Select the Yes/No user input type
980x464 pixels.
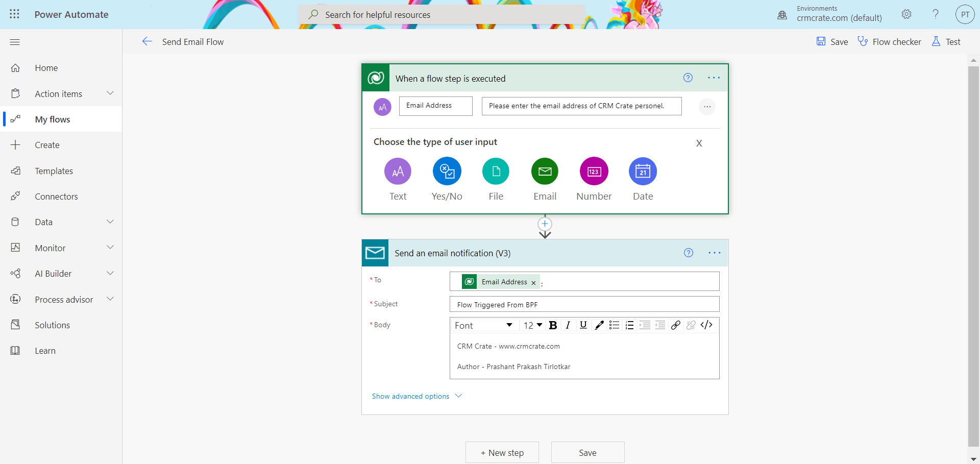447,172
